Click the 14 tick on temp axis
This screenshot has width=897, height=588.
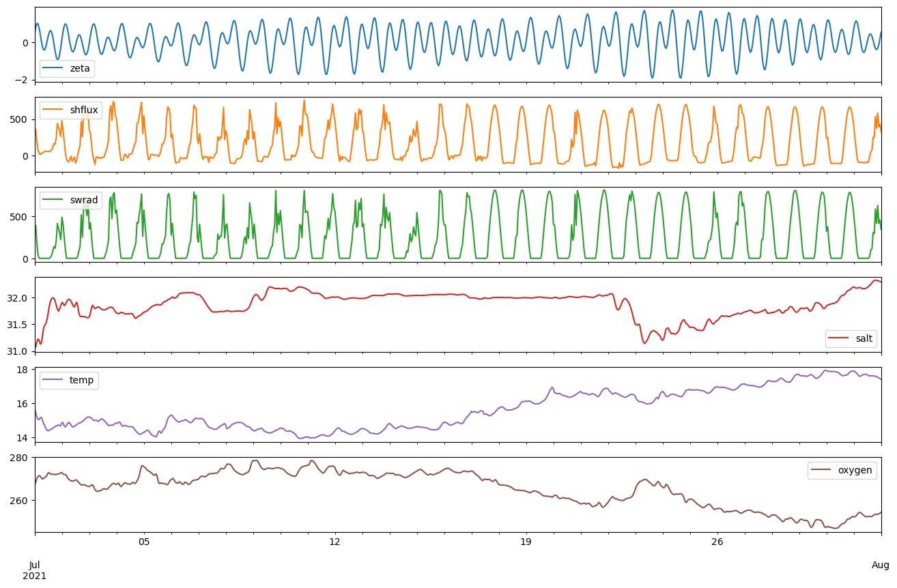pos(24,438)
